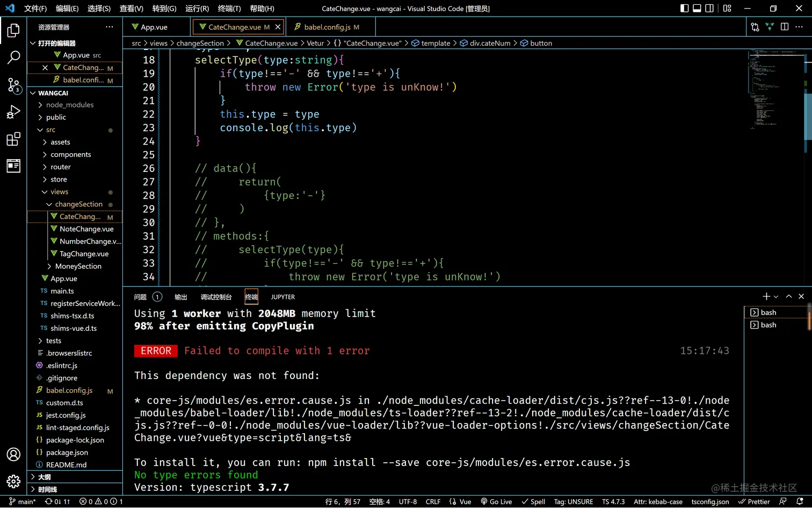Screen dimensions: 812x508
Task: Collapse the 打开的编辑器 section
Action: coord(75,43)
